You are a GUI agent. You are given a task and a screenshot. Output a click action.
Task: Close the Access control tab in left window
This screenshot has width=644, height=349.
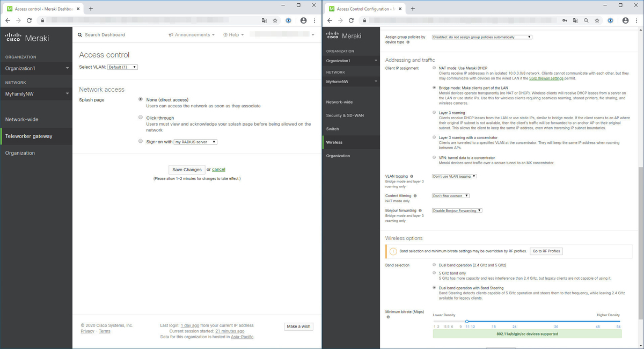78,9
